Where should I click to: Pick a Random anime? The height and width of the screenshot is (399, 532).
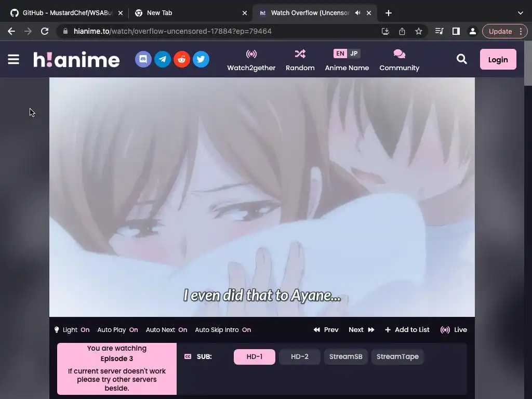(300, 60)
